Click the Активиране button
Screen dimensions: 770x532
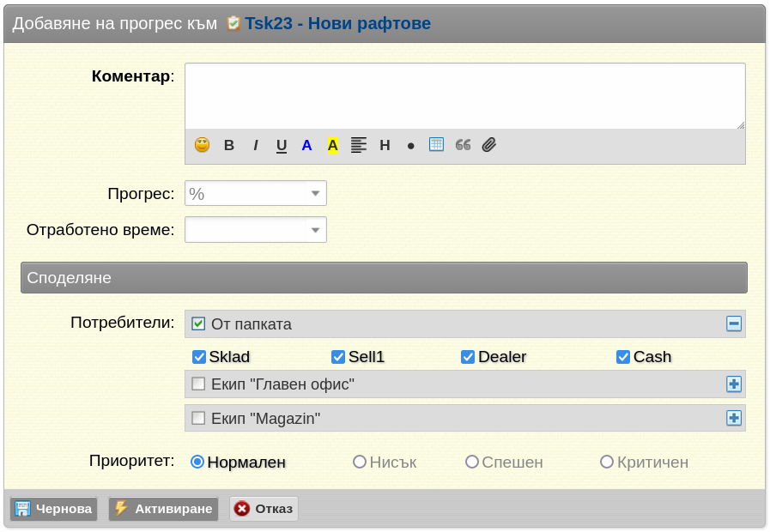[x=163, y=509]
